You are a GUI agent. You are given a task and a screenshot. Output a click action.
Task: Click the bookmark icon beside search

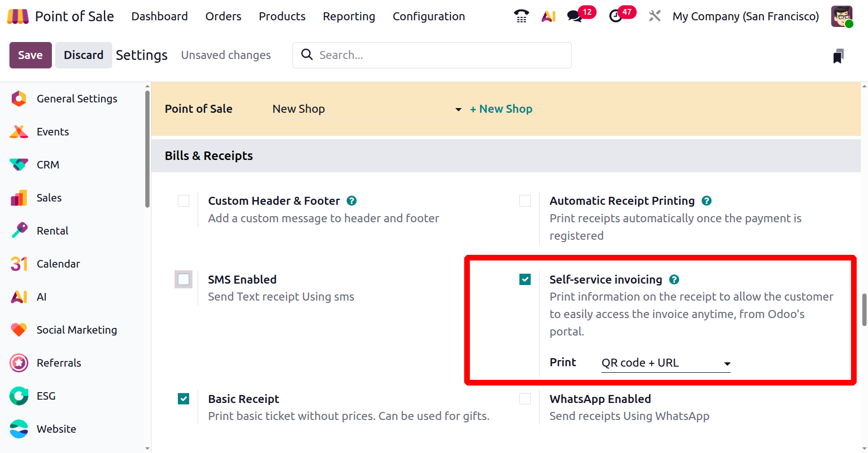pyautogui.click(x=838, y=56)
